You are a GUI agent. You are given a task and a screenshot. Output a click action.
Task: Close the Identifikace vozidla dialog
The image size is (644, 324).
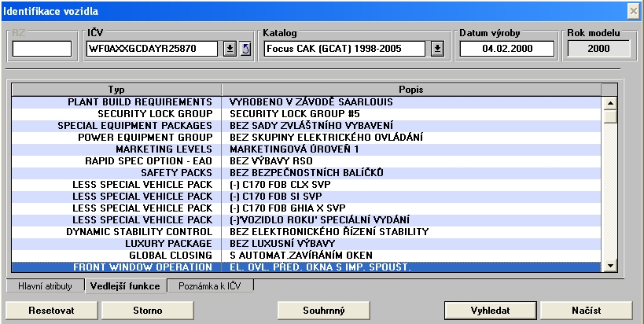632,11
